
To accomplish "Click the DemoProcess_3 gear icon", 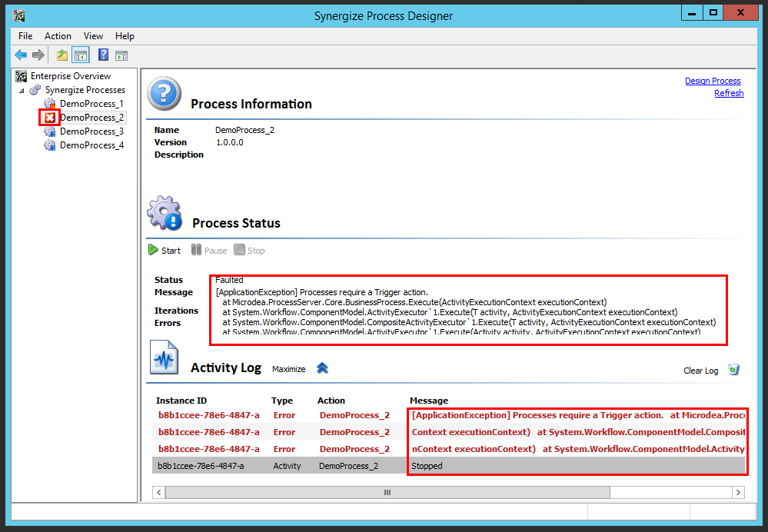I will point(49,131).
